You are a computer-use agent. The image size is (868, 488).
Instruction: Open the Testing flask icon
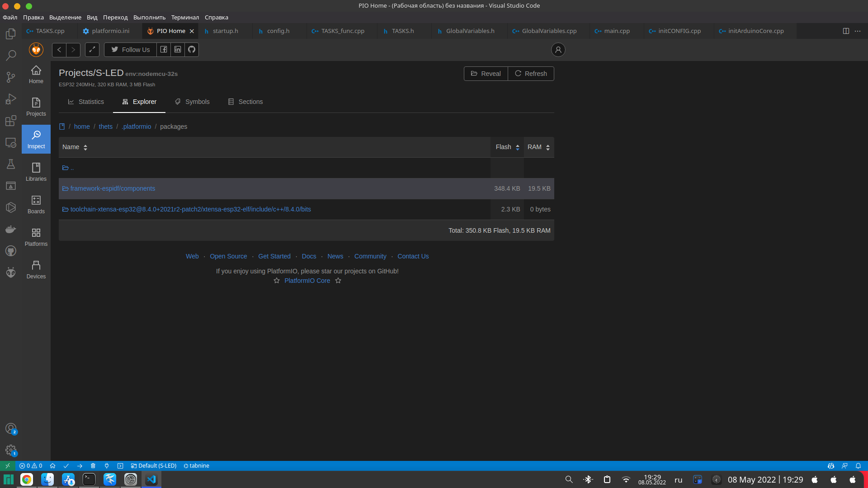pyautogui.click(x=11, y=164)
